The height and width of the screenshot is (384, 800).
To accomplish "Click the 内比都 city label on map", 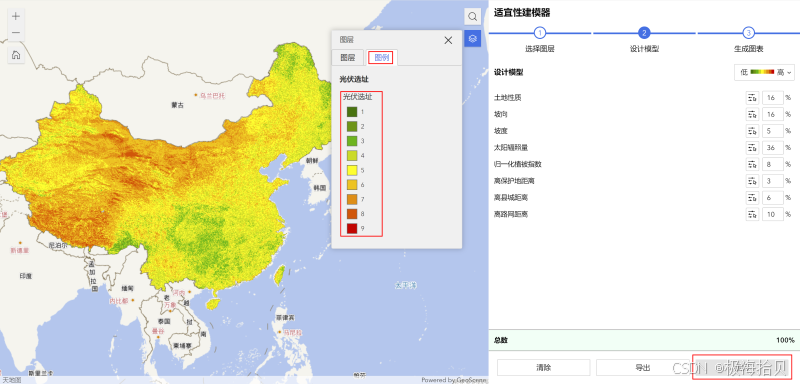I will click(118, 301).
